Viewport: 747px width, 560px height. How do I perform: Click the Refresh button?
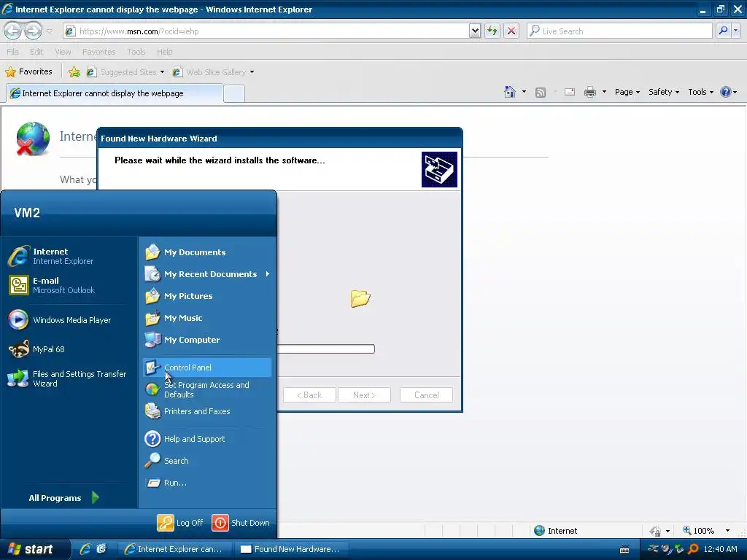[x=492, y=31]
